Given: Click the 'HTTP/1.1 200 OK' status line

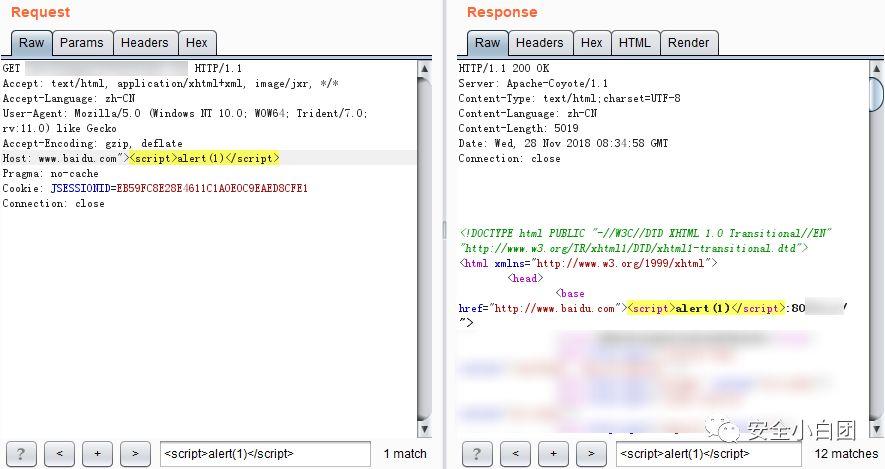Looking at the screenshot, I should tap(503, 68).
